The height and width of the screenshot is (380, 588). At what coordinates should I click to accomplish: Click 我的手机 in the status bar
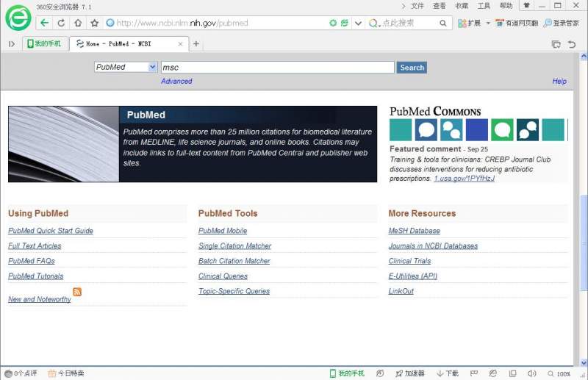pyautogui.click(x=347, y=373)
